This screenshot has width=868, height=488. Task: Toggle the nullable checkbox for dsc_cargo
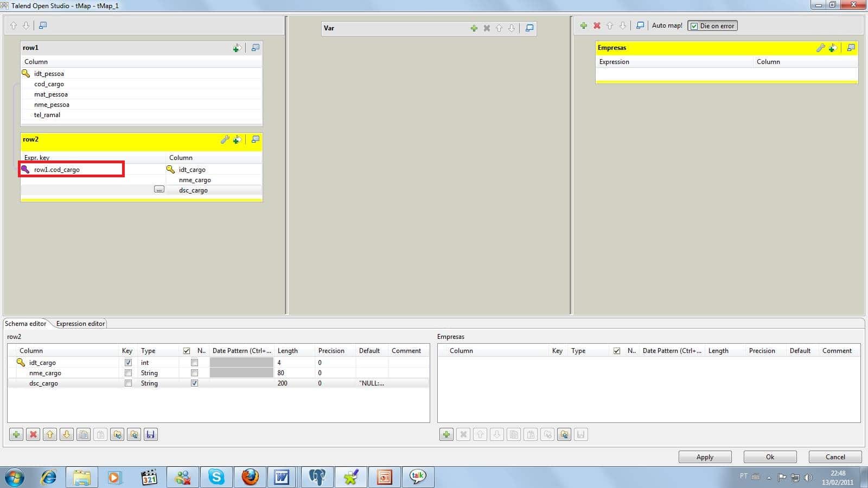click(194, 383)
